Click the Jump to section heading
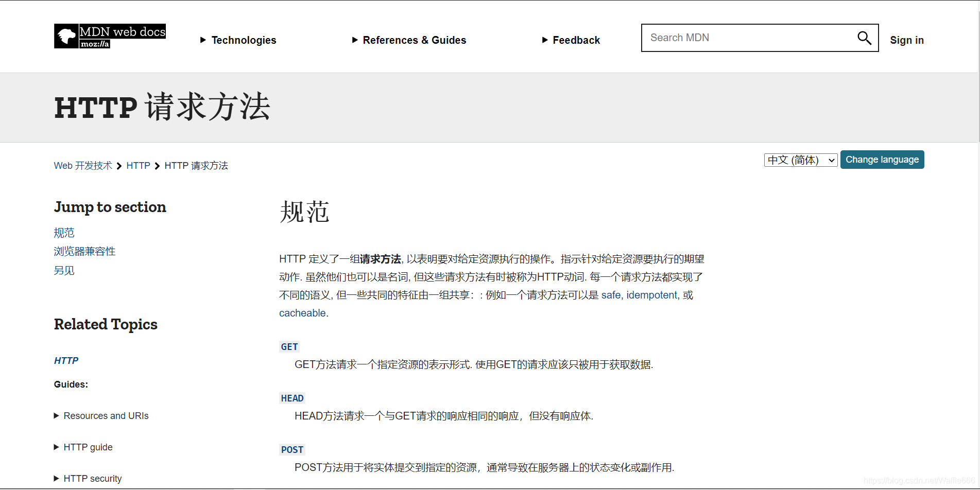Screen dimensions: 980x490 click(110, 207)
